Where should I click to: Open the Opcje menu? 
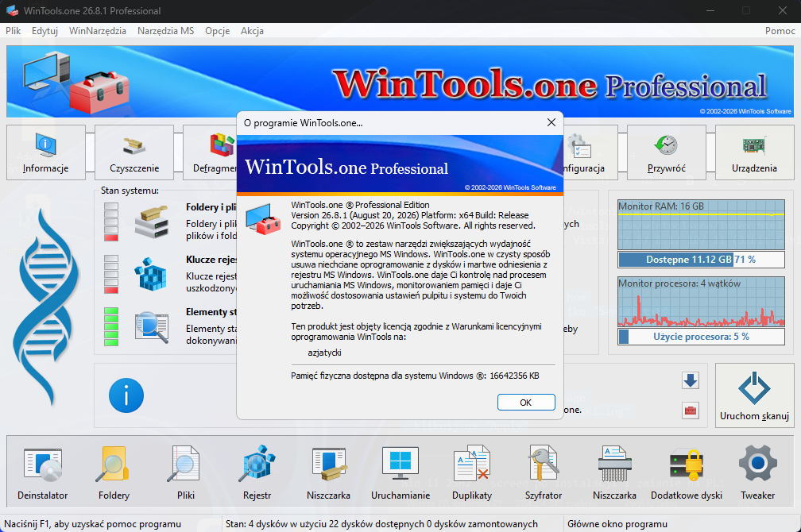click(x=218, y=31)
